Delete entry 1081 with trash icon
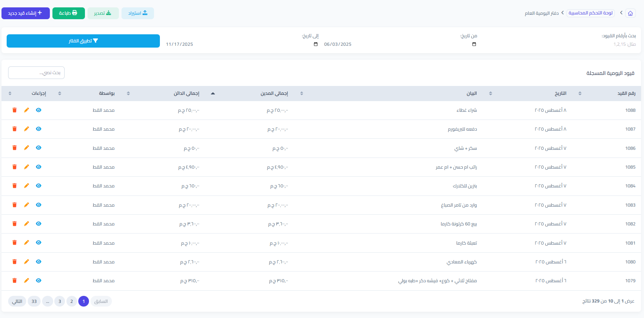Viewport: 644px width, 318px height. [15, 242]
